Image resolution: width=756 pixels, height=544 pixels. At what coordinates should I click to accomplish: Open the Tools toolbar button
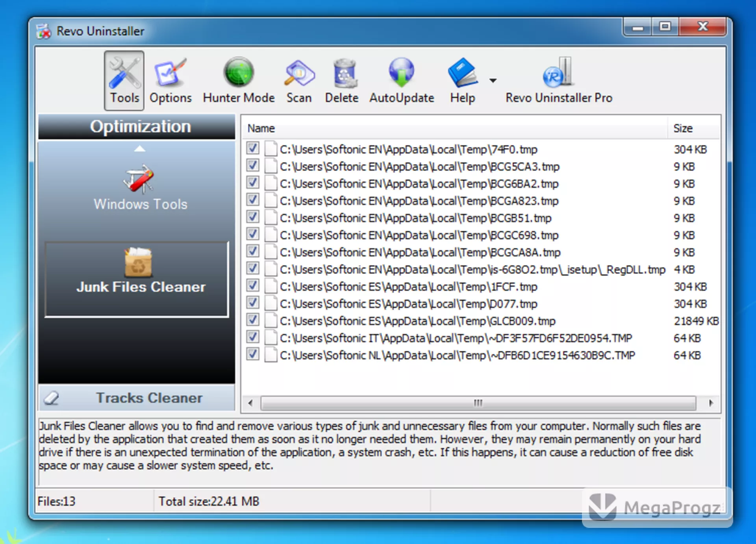(x=124, y=81)
